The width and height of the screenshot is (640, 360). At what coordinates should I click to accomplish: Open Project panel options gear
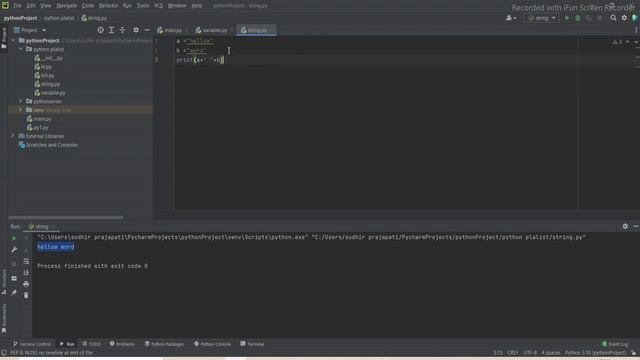136,30
